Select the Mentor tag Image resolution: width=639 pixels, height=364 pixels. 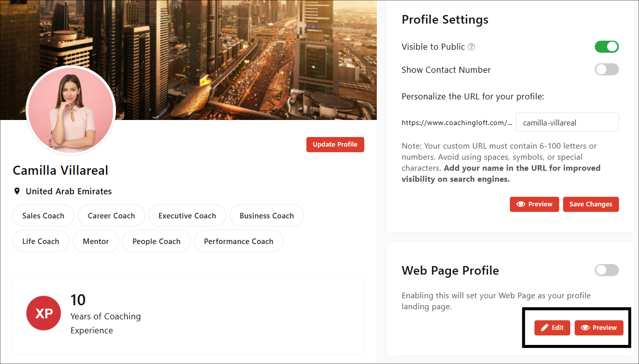pos(95,241)
